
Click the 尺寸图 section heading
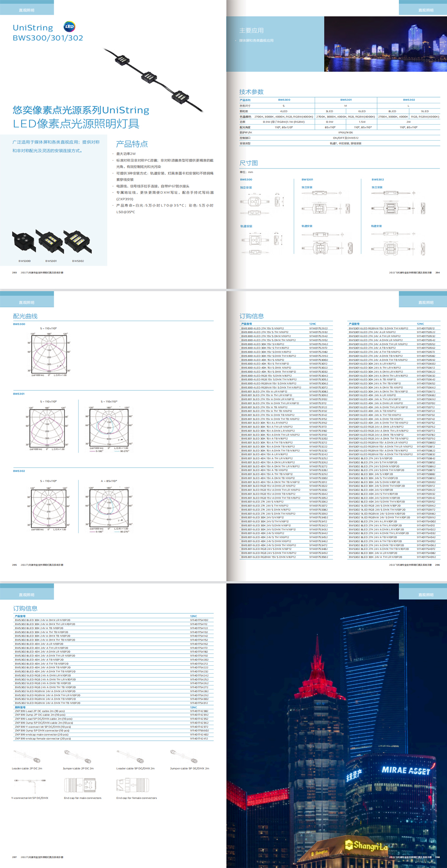(x=249, y=163)
